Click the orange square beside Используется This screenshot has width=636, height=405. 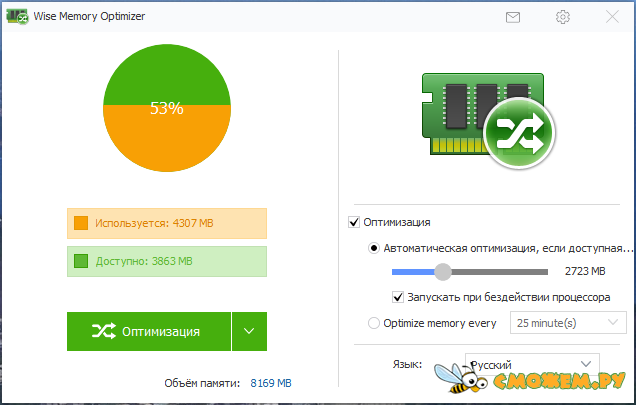tap(81, 223)
